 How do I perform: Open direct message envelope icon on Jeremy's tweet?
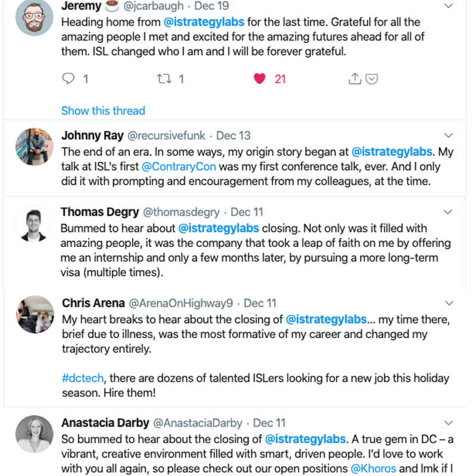[x=372, y=79]
